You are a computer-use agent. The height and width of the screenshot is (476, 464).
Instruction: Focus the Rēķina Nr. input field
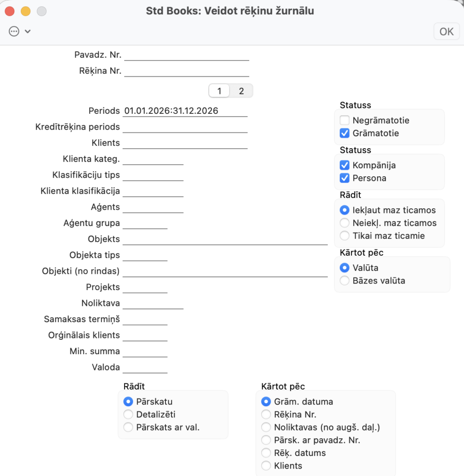tap(187, 71)
